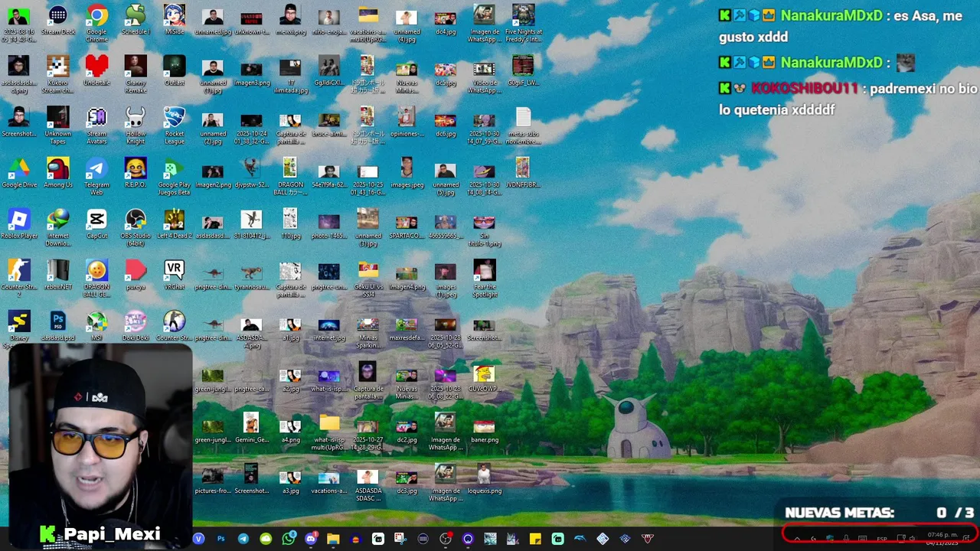Image resolution: width=980 pixels, height=551 pixels.
Task: Select the dc4.jpg image file
Action: click(x=446, y=22)
